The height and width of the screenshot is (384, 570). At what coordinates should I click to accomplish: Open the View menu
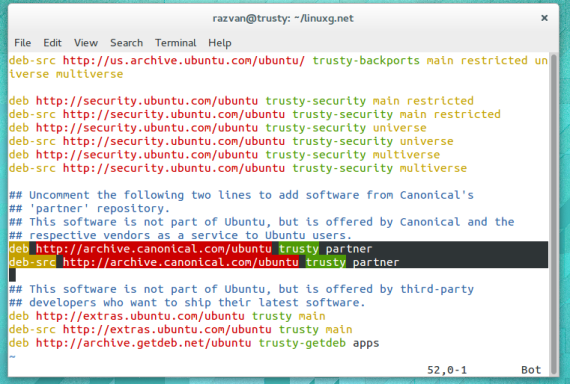86,43
